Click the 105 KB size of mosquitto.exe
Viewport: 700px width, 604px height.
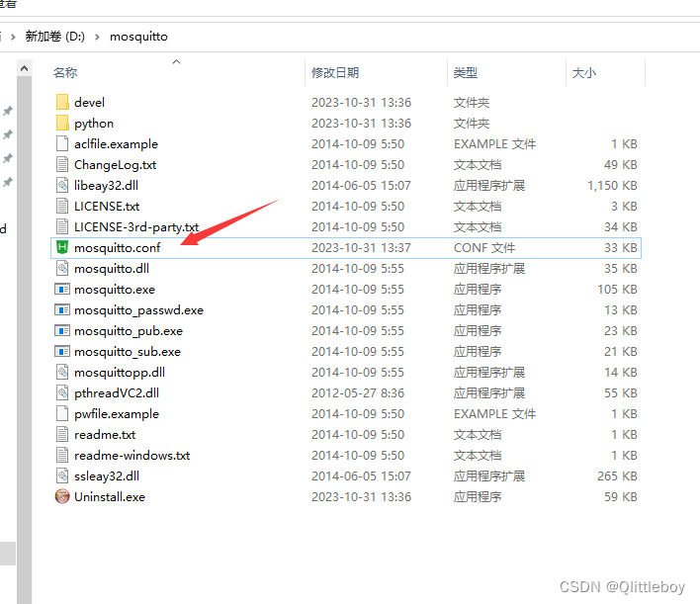pyautogui.click(x=617, y=290)
